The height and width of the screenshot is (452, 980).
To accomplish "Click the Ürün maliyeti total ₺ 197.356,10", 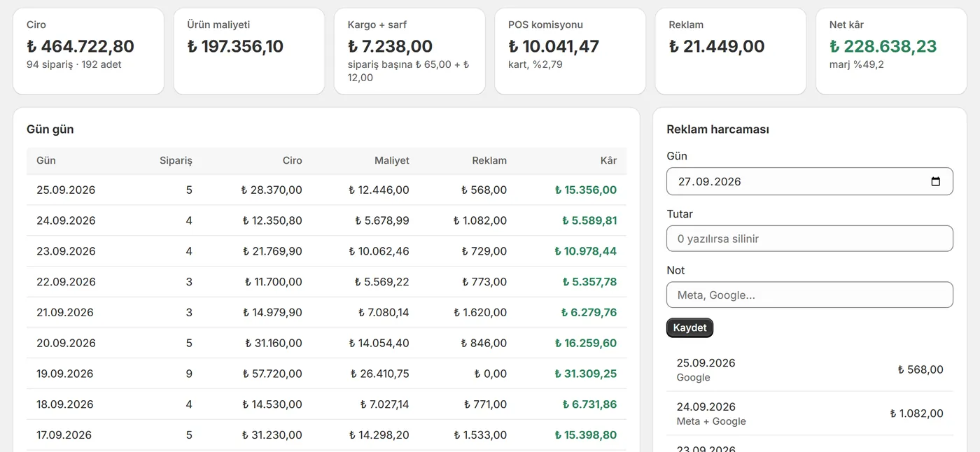I will pos(235,46).
